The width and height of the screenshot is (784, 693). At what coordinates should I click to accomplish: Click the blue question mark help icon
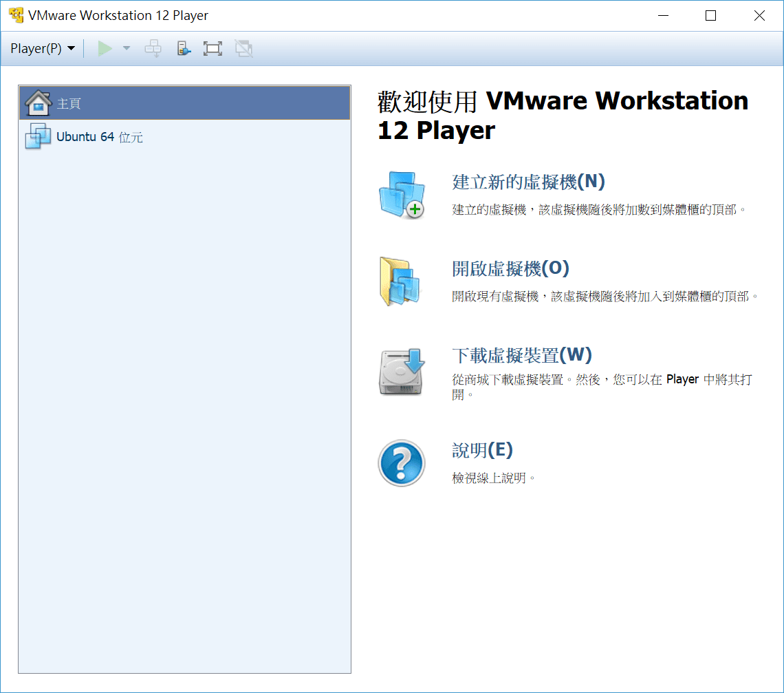pos(402,463)
